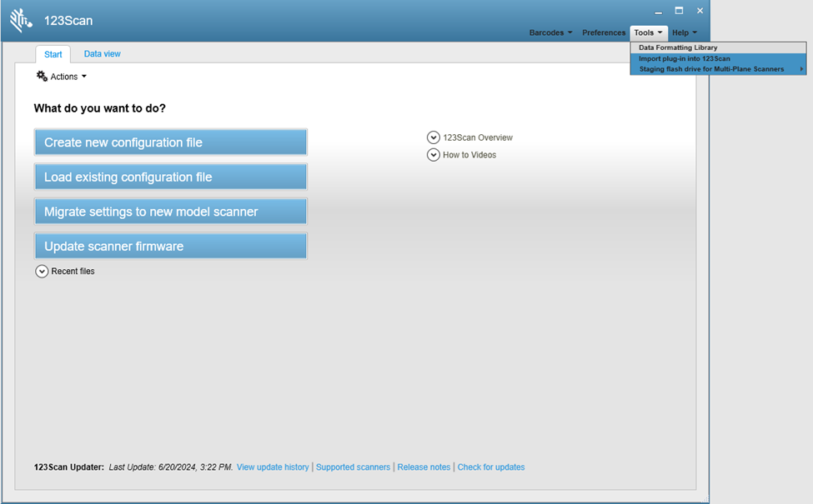Screen dimensions: 813x504
Task: Switch to the Data view tab
Action: [x=102, y=53]
